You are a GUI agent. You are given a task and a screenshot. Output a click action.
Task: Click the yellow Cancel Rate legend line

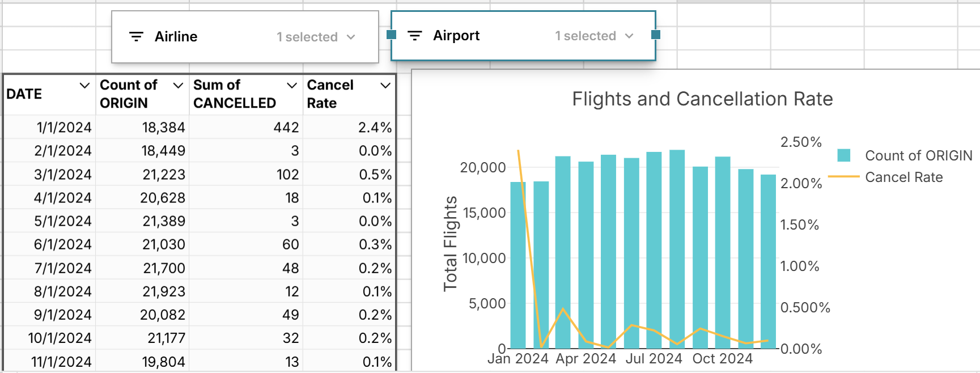[x=843, y=177]
